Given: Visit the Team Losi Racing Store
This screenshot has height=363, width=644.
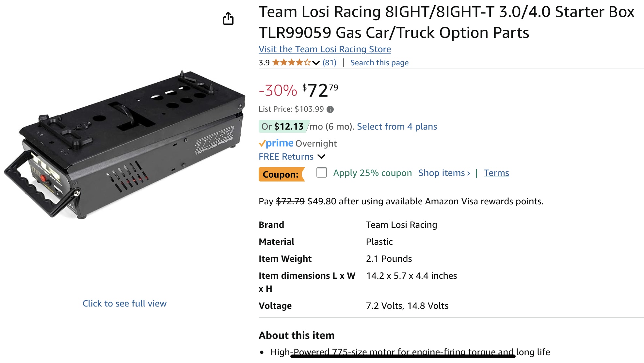Looking at the screenshot, I should pyautogui.click(x=325, y=49).
